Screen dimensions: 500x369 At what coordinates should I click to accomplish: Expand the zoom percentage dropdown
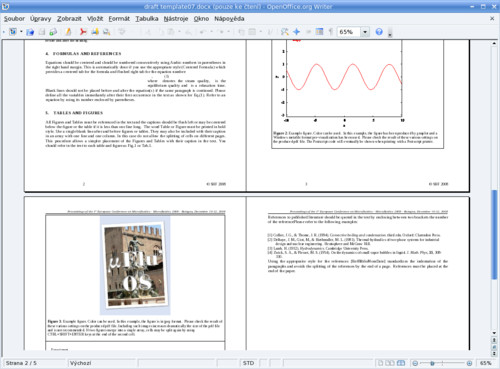click(x=365, y=32)
